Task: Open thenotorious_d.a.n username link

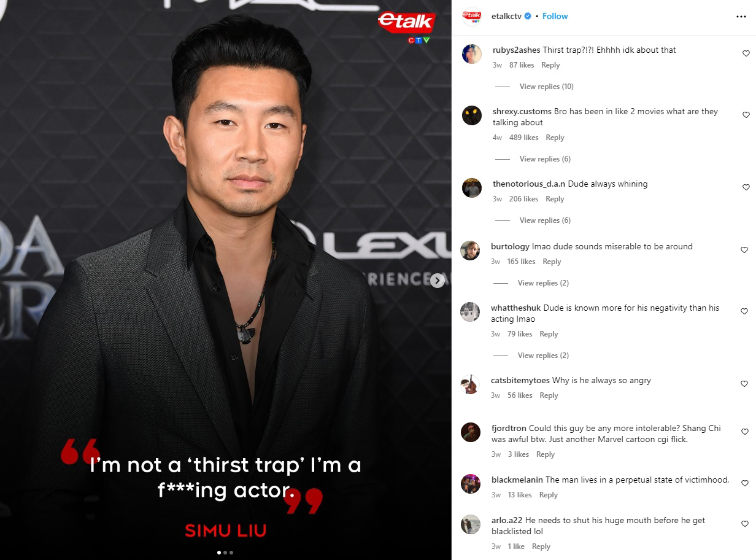Action: tap(529, 184)
